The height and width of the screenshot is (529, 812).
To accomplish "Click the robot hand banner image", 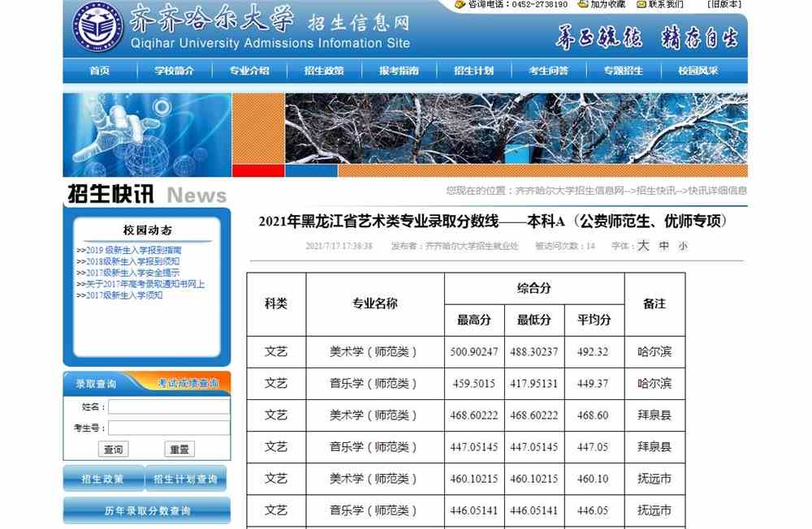I will pos(147,135).
